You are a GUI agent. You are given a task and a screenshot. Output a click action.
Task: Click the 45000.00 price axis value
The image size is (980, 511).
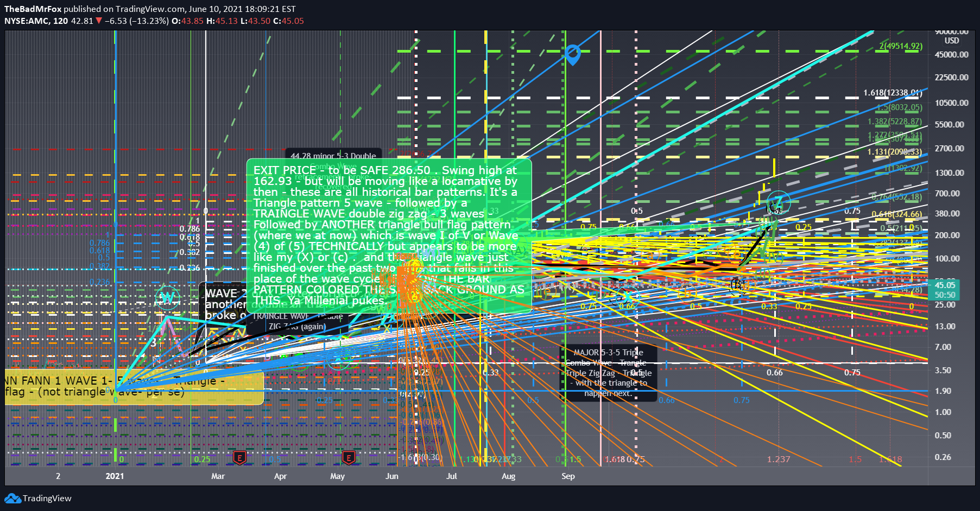click(952, 54)
